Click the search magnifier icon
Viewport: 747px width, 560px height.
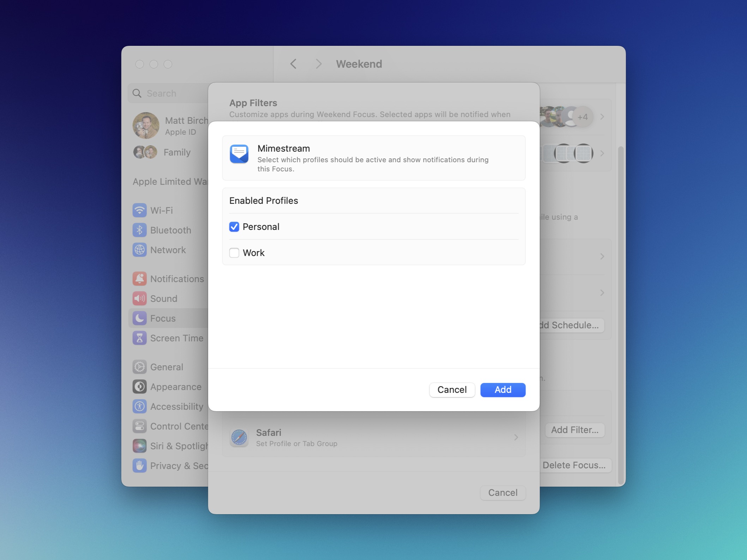click(x=137, y=93)
